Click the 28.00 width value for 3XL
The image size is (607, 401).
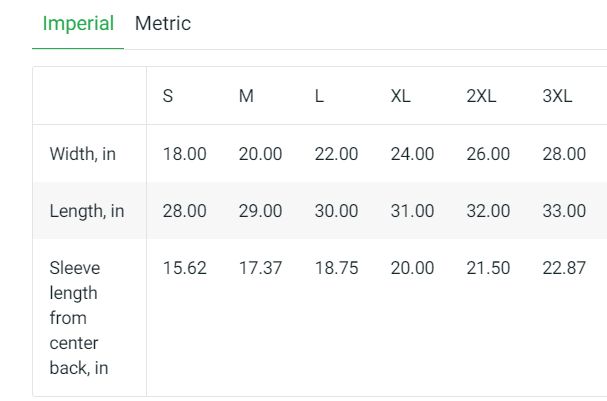coord(564,154)
